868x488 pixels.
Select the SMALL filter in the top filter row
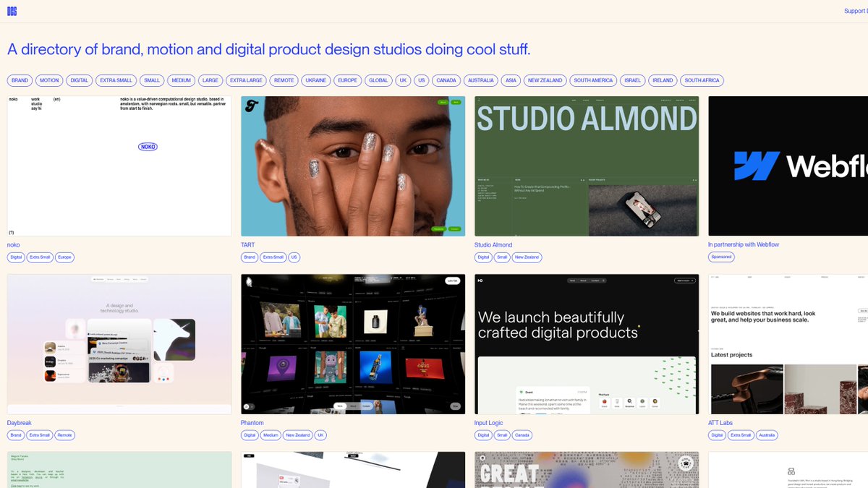click(152, 80)
